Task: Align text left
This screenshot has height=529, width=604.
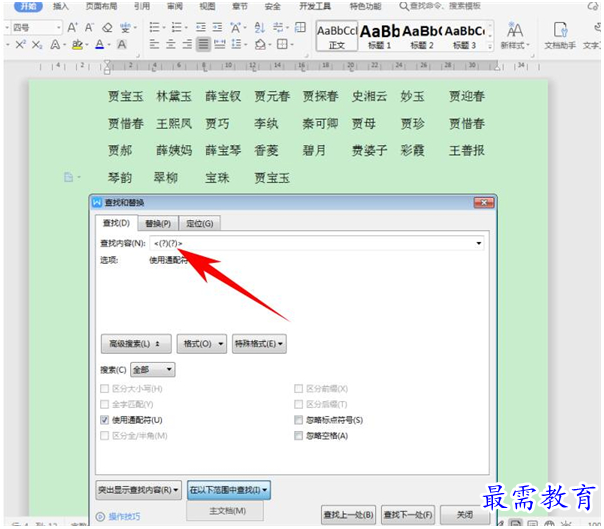Action: click(154, 45)
